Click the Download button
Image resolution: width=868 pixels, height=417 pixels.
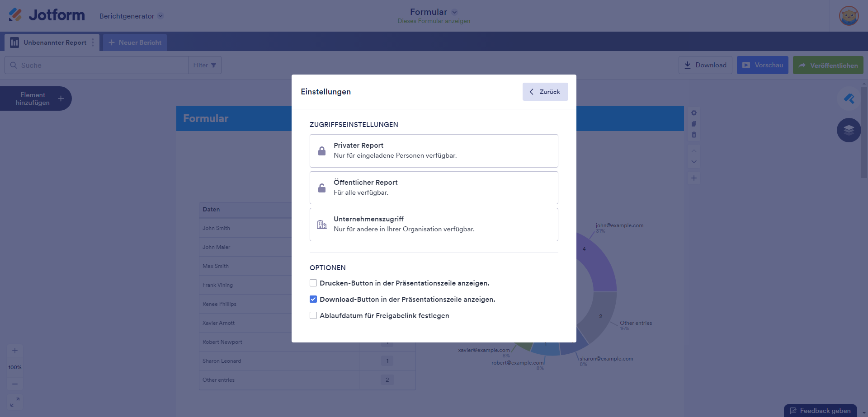tap(705, 65)
